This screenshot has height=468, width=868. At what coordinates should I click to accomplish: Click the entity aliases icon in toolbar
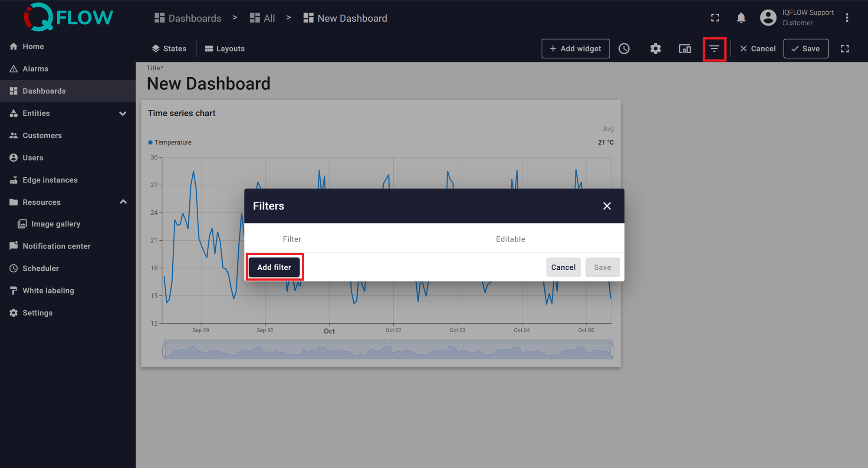pos(685,49)
